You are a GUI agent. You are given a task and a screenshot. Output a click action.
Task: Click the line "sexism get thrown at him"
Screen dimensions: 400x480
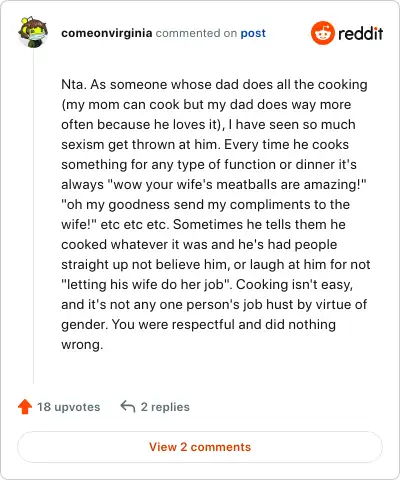point(205,144)
